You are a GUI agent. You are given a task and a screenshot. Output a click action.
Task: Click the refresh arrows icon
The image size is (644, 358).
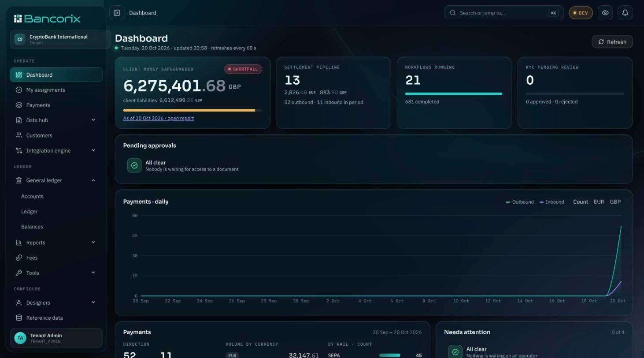click(601, 42)
